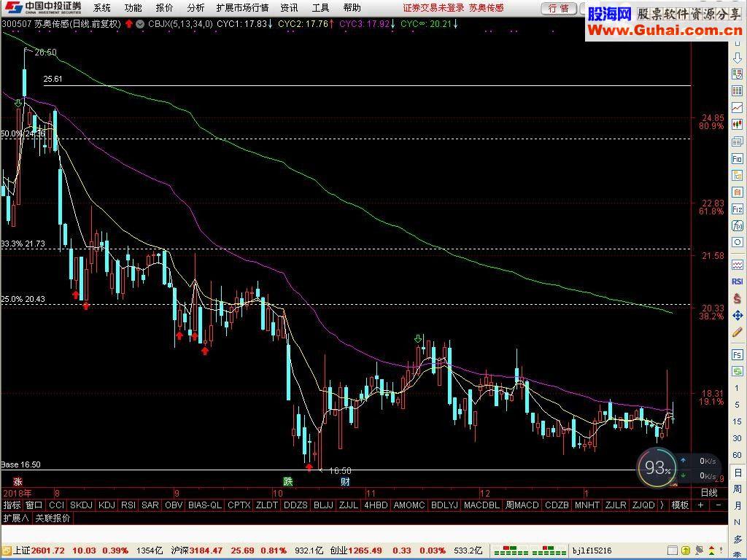Click the wavy lines chart icon in the right toolbar

click(738, 265)
